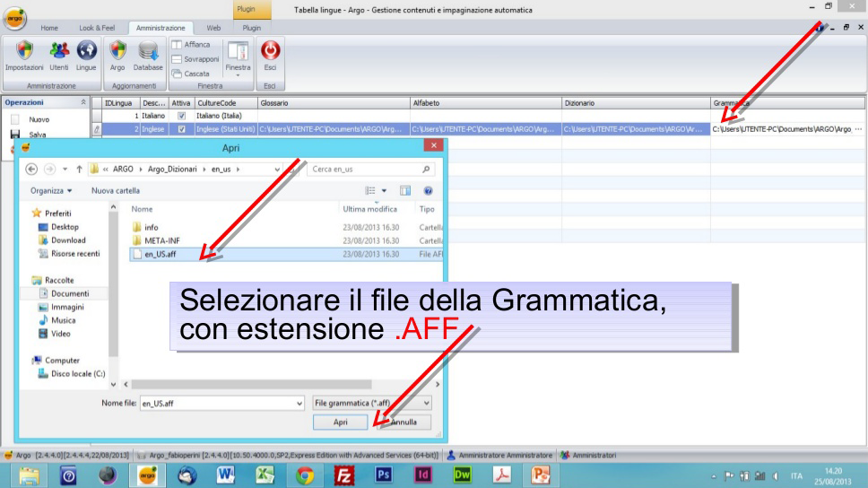This screenshot has width=868, height=488.
Task: Open Impostazioni in the ribbon
Action: [x=24, y=56]
